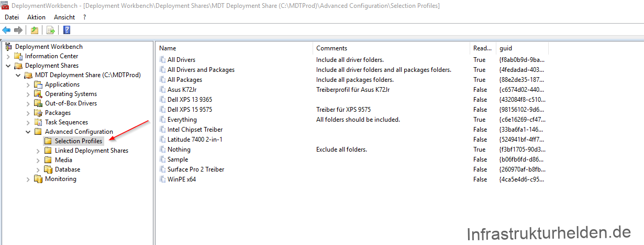Expand the Out-of-Box Drivers node
The height and width of the screenshot is (245, 644).
pos(28,103)
